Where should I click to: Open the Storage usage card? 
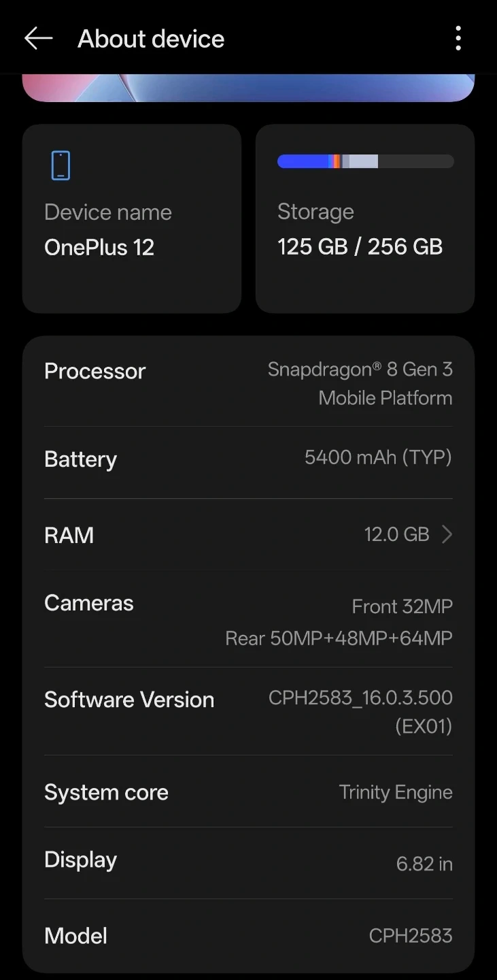[x=365, y=218]
